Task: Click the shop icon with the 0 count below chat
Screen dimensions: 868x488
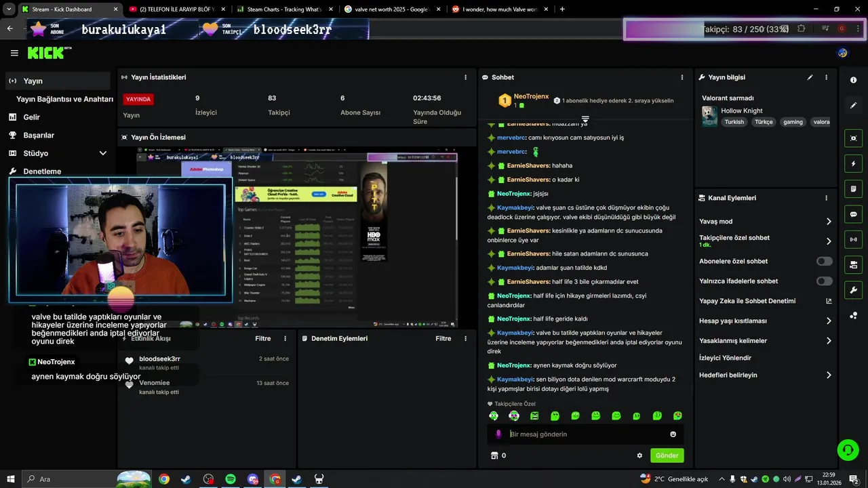Action: click(498, 455)
